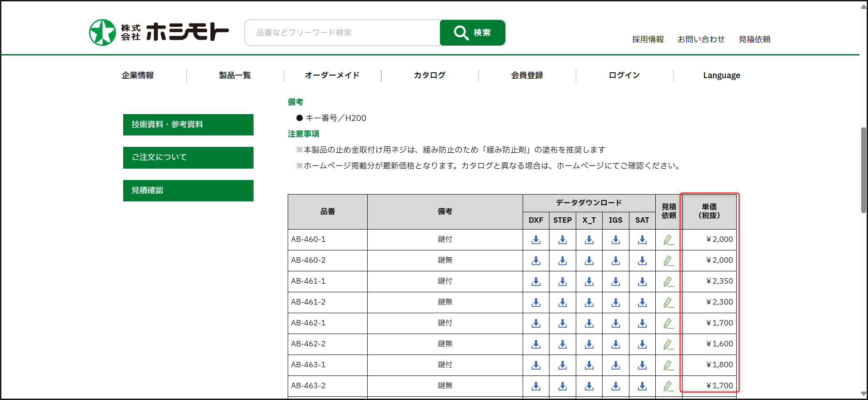The image size is (868, 400).
Task: Open Language selector menu
Action: coord(722,75)
